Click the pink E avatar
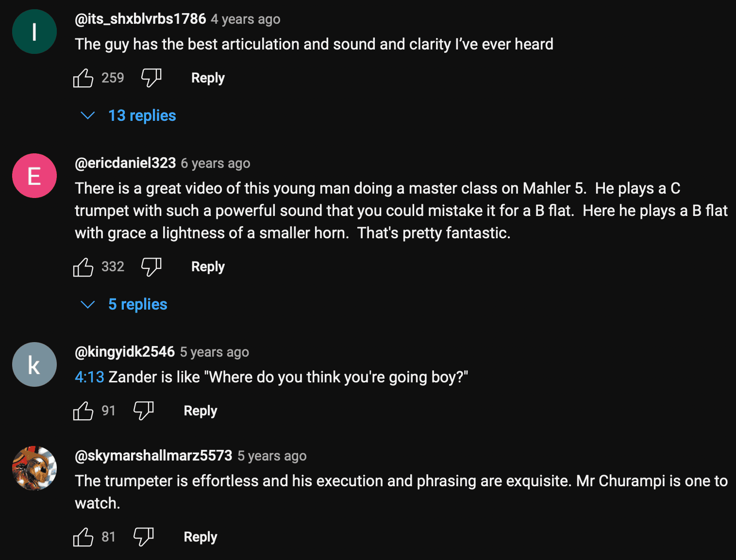This screenshot has height=560, width=736. [x=34, y=176]
